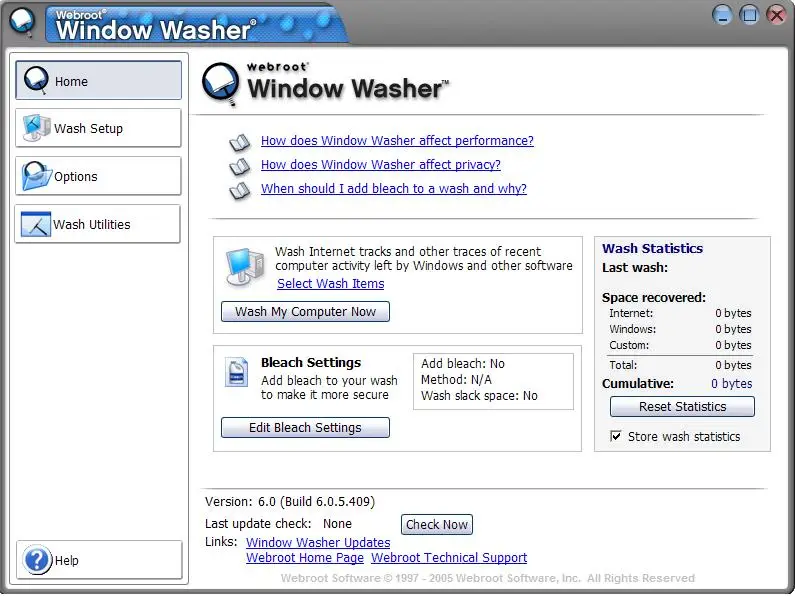Maximize the Window Washer window
This screenshot has height=596, width=795.
[x=749, y=14]
